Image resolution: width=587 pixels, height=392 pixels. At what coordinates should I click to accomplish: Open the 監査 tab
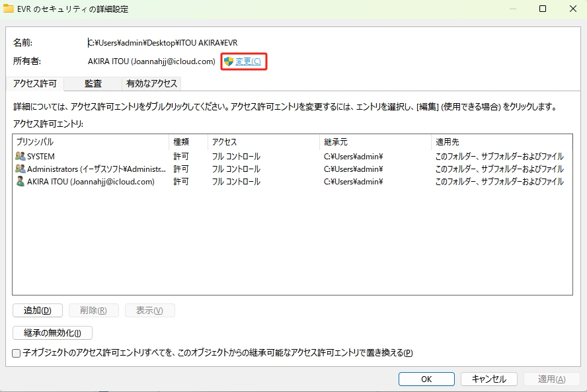coord(93,84)
